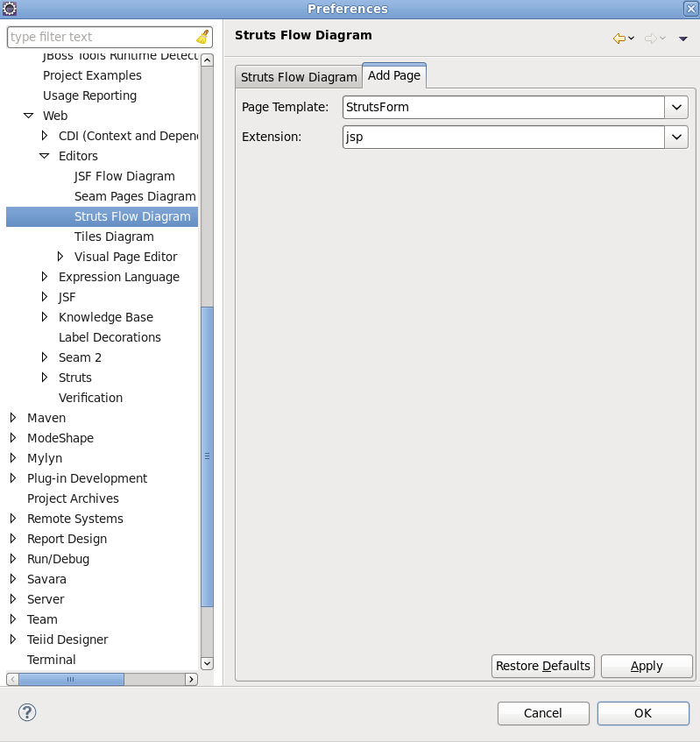This screenshot has width=700, height=742.
Task: Click the horizontal scrollbar's right arrow
Action: click(192, 679)
